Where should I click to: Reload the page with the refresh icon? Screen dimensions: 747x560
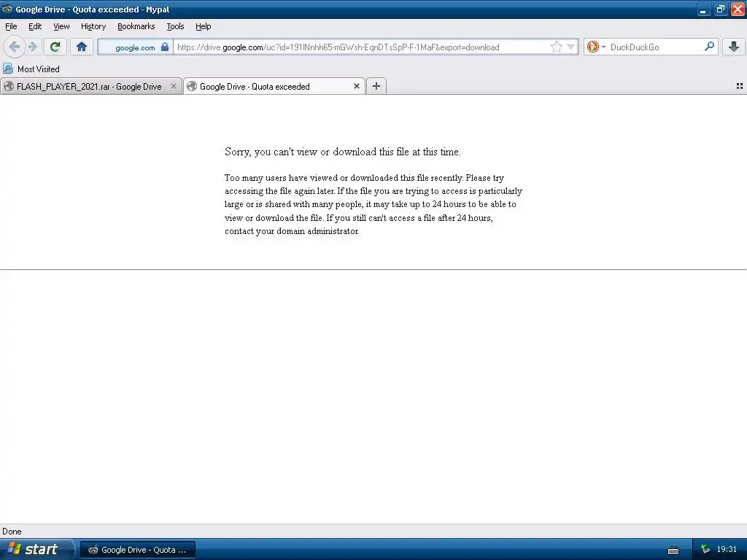[55, 47]
